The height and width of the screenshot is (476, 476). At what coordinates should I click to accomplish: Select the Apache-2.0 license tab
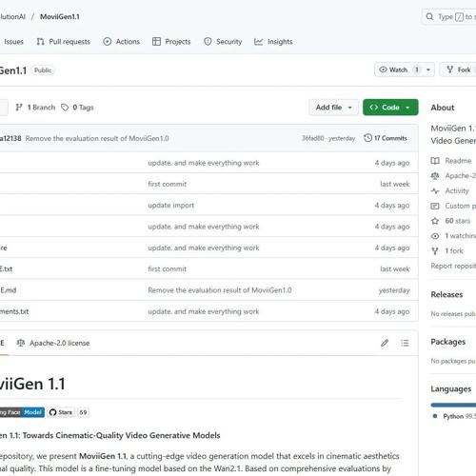pos(53,343)
